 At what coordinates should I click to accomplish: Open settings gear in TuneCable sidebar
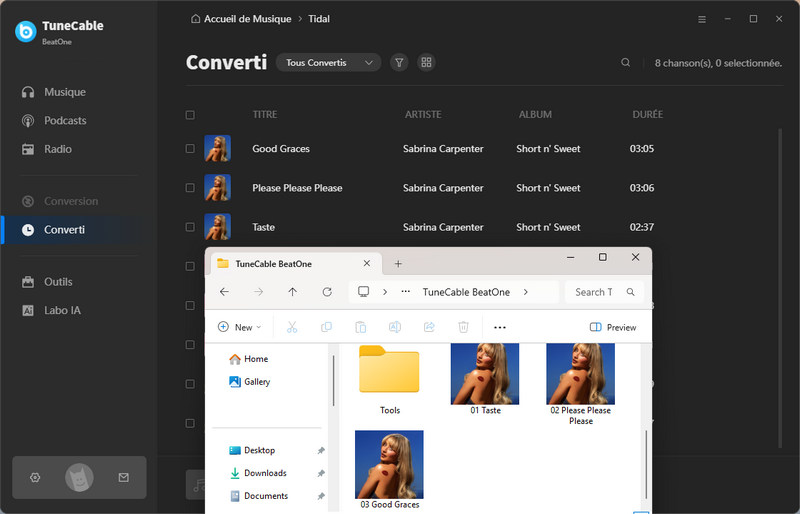tap(35, 478)
